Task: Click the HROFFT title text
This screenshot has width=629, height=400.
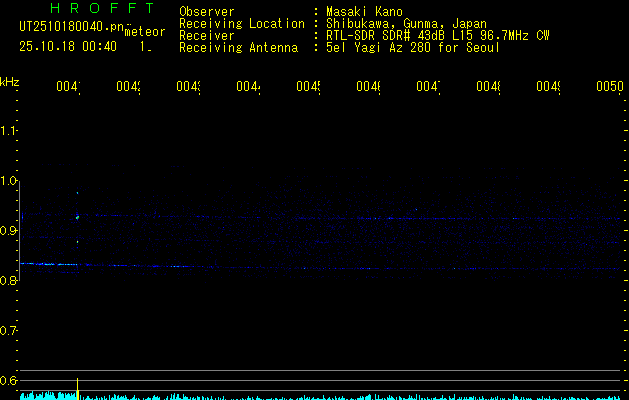Action: point(88,9)
